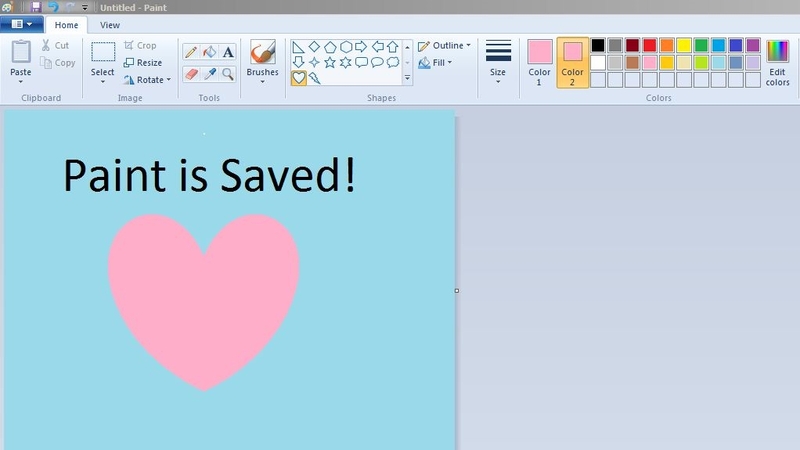Image resolution: width=800 pixels, height=450 pixels.
Task: Click the Magnifier zoom tool
Action: [x=228, y=74]
